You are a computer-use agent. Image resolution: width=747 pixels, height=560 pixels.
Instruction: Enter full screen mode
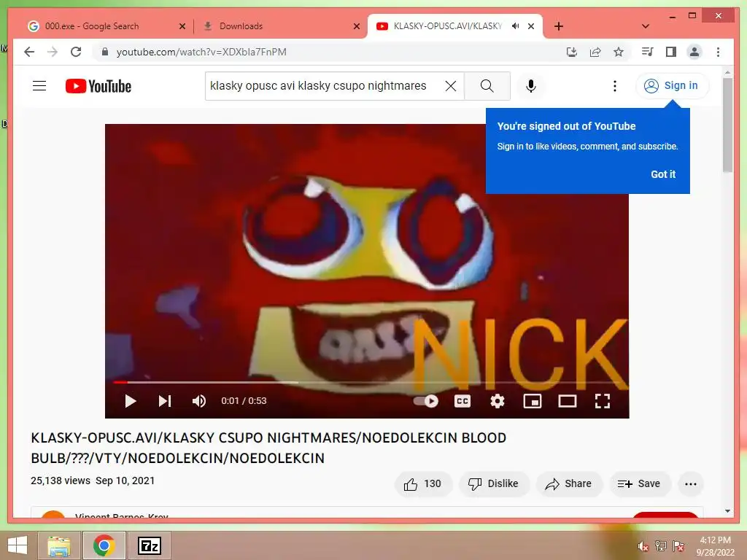click(x=602, y=401)
